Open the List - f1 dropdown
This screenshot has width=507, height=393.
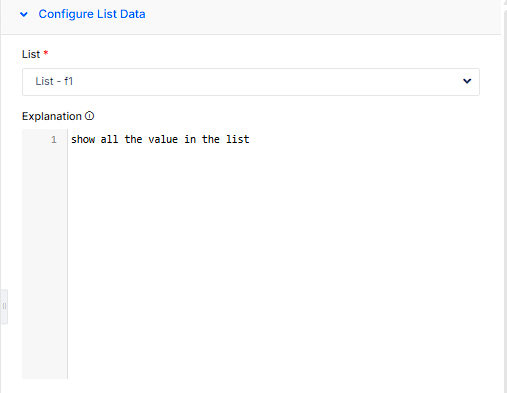coord(251,82)
